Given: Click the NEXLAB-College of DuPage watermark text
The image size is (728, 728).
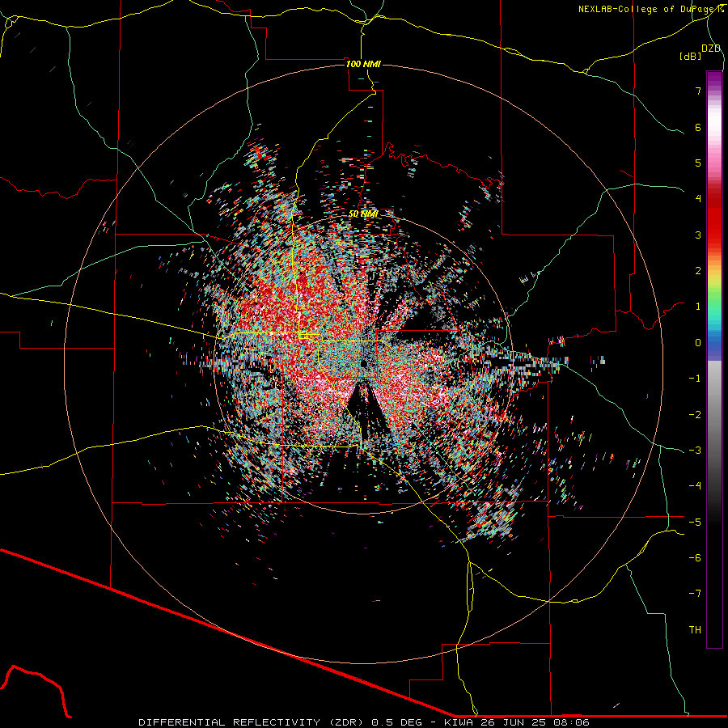Looking at the screenshot, I should click(650, 9).
